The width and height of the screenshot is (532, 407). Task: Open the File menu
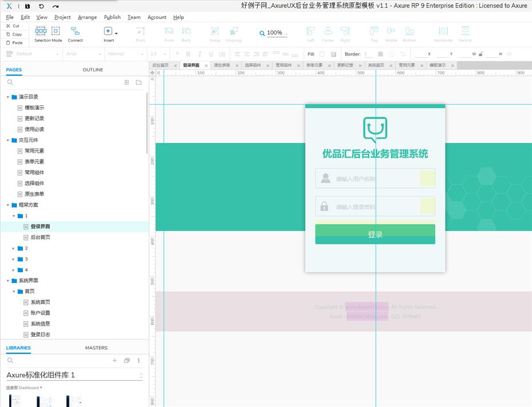[x=10, y=17]
